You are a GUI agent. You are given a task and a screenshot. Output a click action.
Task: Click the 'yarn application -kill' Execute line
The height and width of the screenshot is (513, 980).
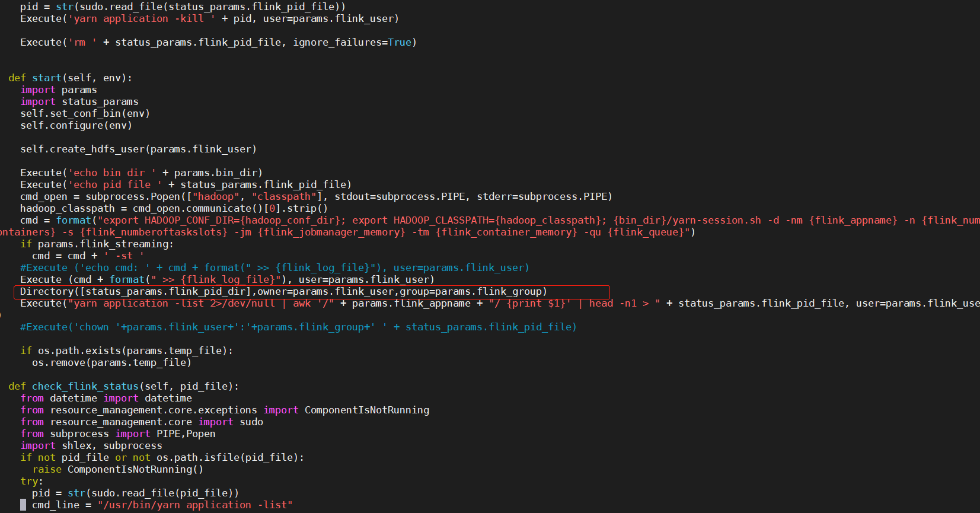[209, 18]
